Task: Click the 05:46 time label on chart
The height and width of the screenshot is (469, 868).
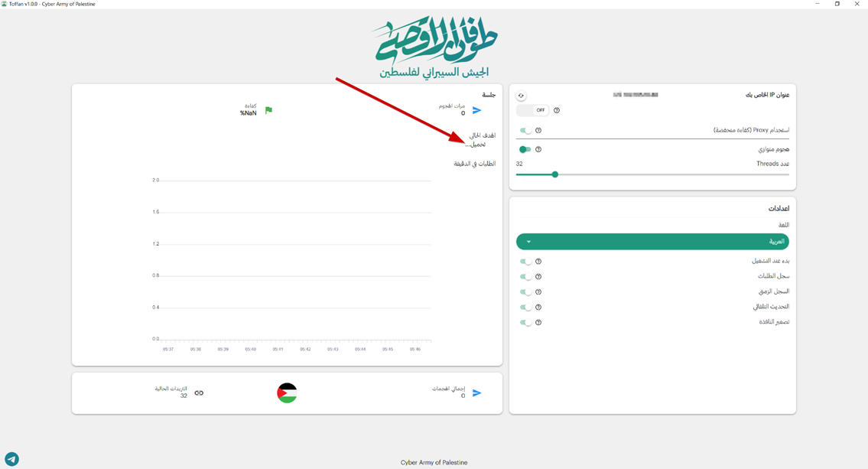Action: click(415, 350)
